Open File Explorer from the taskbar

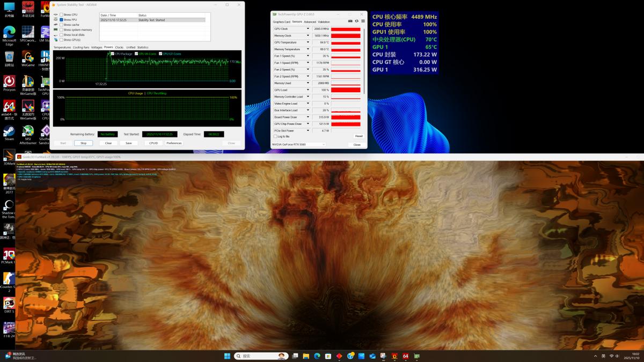click(x=306, y=356)
